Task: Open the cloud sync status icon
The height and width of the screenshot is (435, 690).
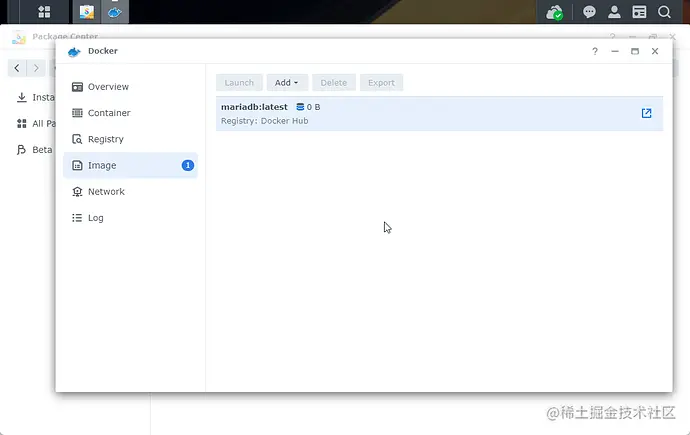Action: point(554,12)
